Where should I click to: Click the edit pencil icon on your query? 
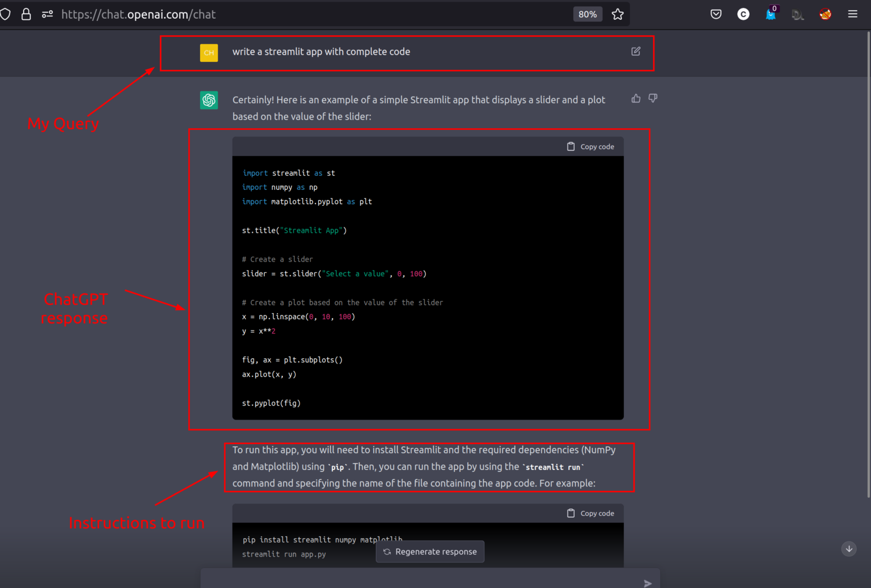coord(636,51)
